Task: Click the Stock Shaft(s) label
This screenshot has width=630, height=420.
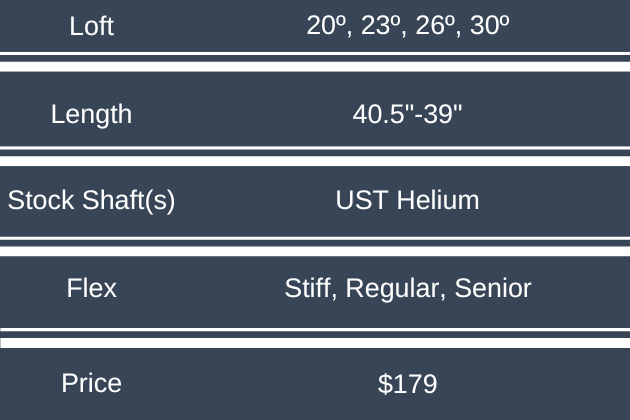Action: point(92,200)
